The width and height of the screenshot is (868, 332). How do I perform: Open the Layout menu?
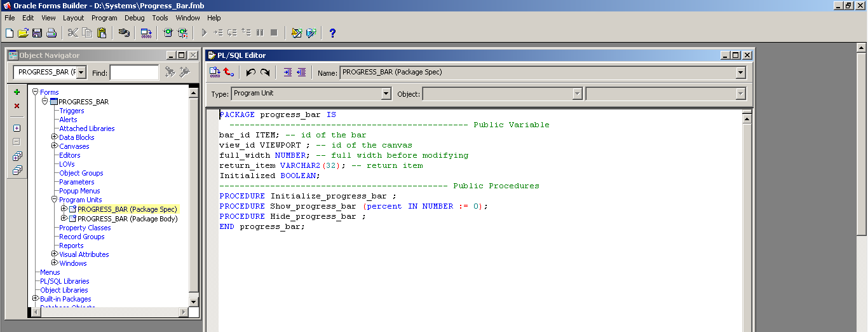pyautogui.click(x=73, y=18)
